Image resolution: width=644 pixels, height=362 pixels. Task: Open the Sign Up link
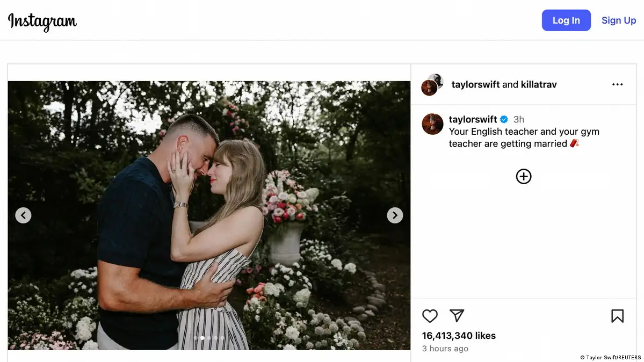pos(619,20)
